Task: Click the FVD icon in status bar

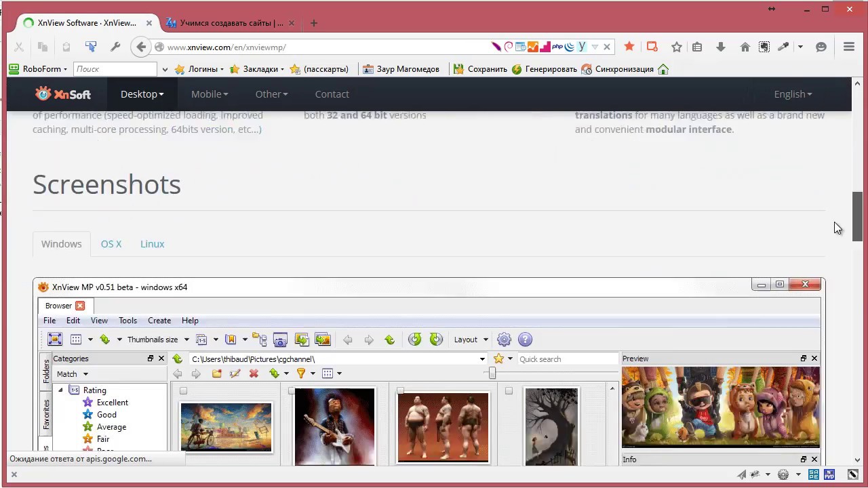Action: (830, 474)
